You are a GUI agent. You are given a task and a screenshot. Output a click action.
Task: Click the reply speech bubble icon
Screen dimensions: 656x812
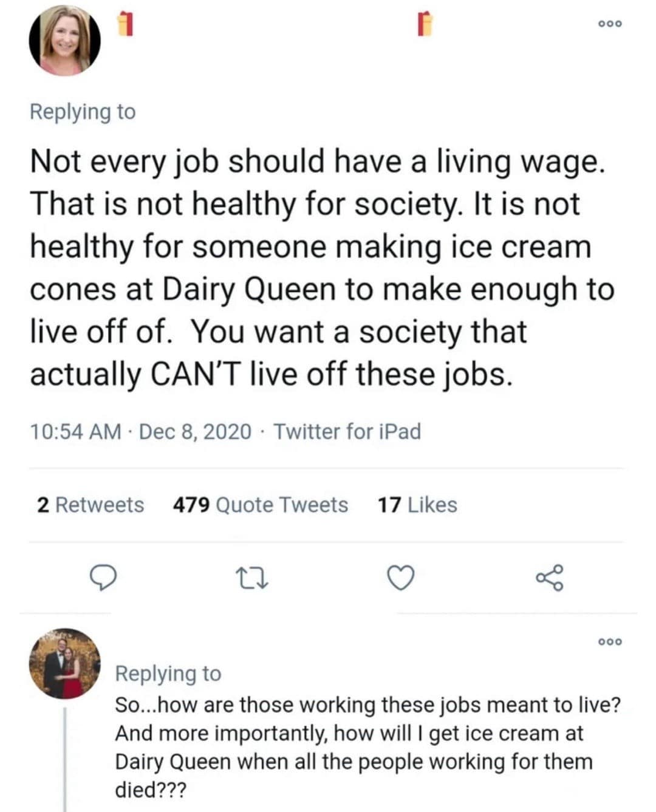tap(103, 578)
